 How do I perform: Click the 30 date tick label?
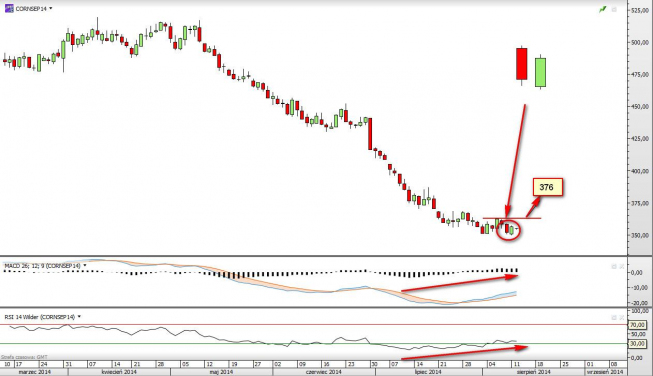click(374, 364)
